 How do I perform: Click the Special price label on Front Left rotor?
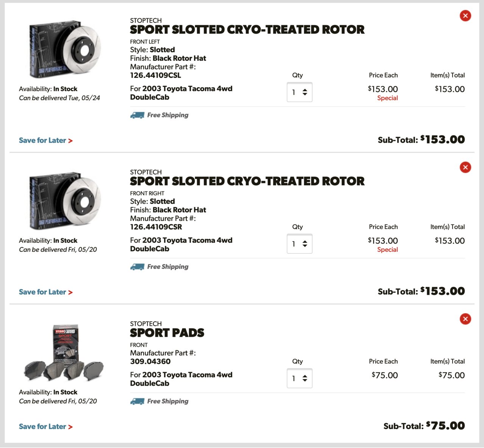pos(388,98)
